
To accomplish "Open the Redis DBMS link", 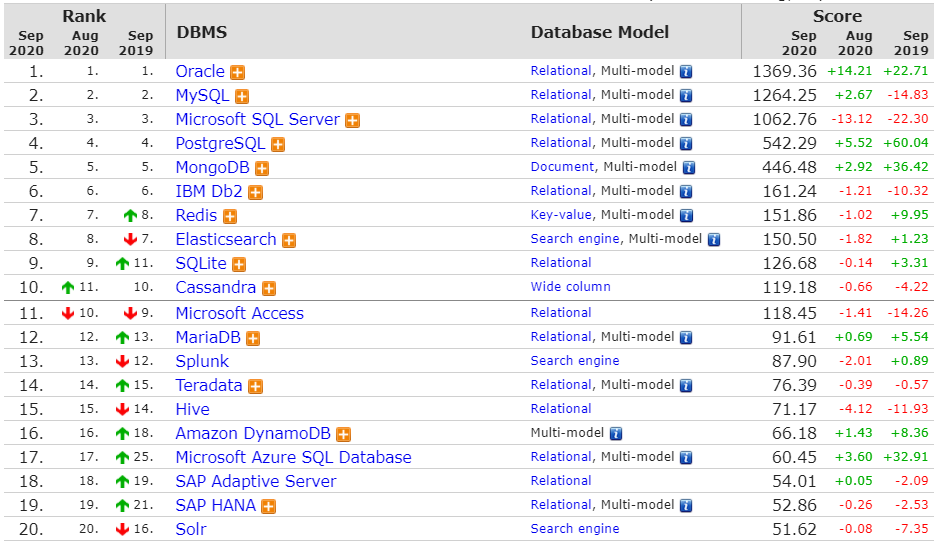I will tap(196, 216).
